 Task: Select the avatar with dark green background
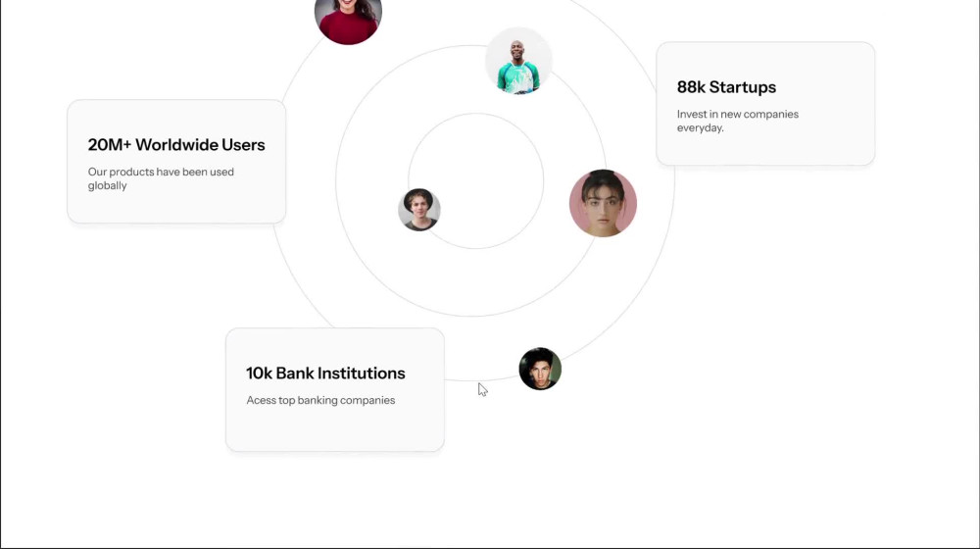(x=540, y=369)
